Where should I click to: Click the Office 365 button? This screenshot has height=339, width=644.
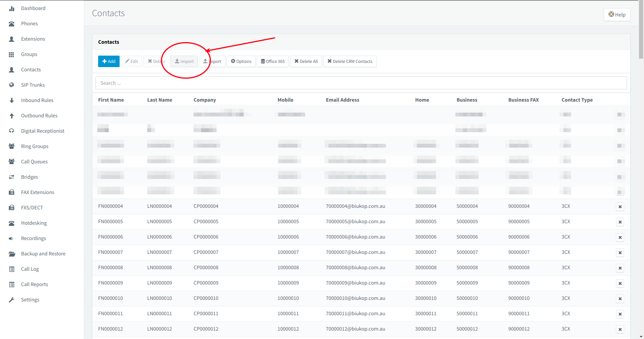[273, 61]
